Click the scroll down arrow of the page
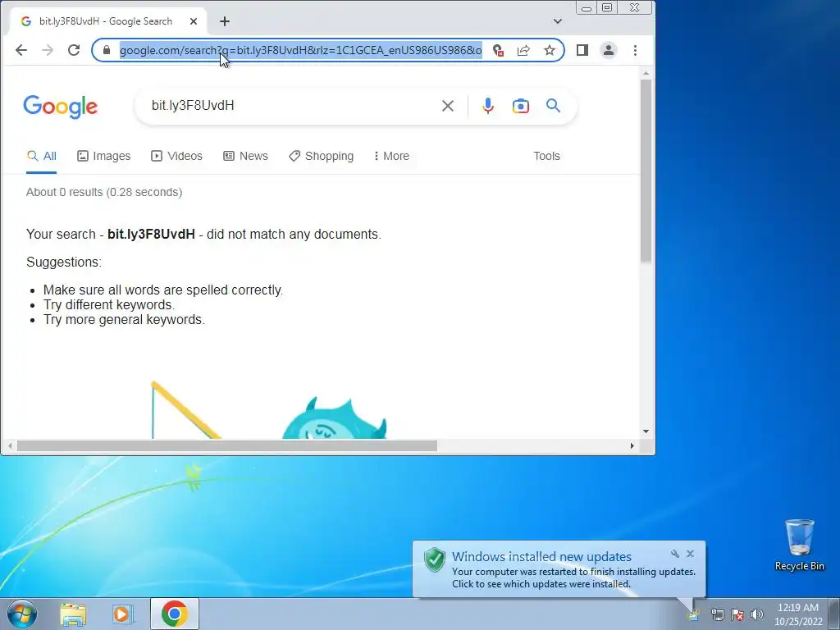This screenshot has width=840, height=630. (x=646, y=431)
